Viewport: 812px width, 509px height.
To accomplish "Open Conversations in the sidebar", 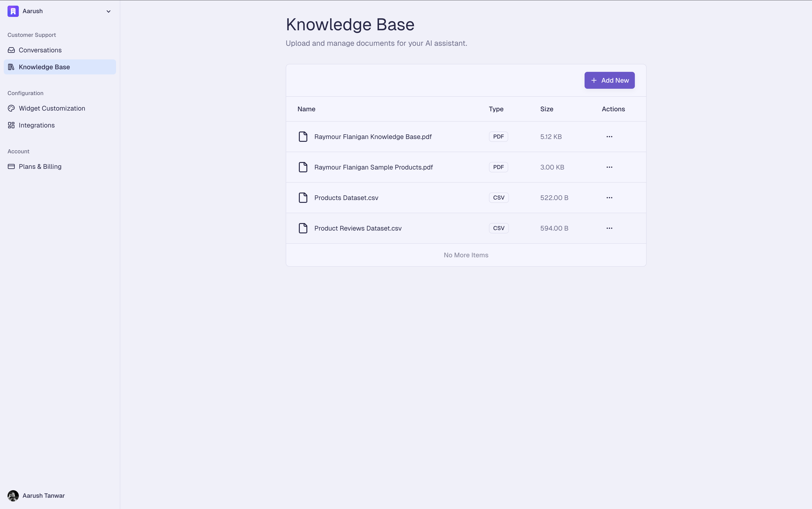I will coord(40,50).
